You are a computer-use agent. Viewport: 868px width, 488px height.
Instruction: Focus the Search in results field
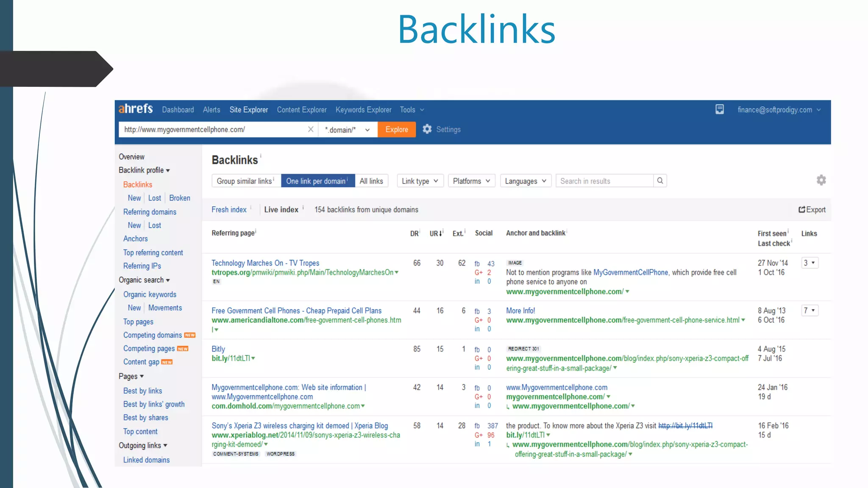(x=605, y=181)
